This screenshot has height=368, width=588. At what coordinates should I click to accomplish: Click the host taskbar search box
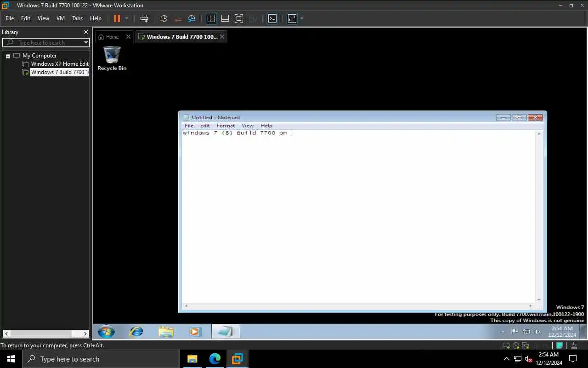101,359
